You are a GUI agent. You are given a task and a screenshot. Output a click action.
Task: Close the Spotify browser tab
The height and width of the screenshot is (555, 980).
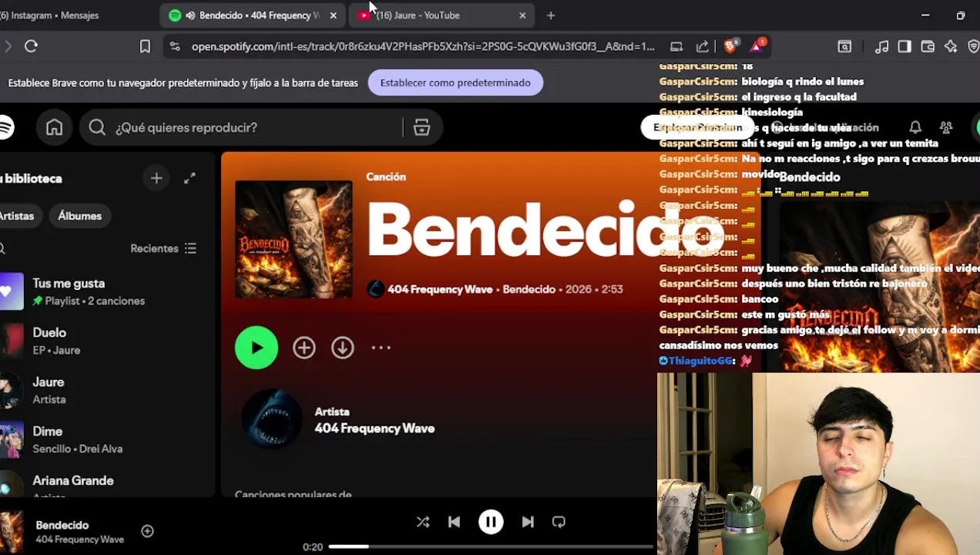333,15
